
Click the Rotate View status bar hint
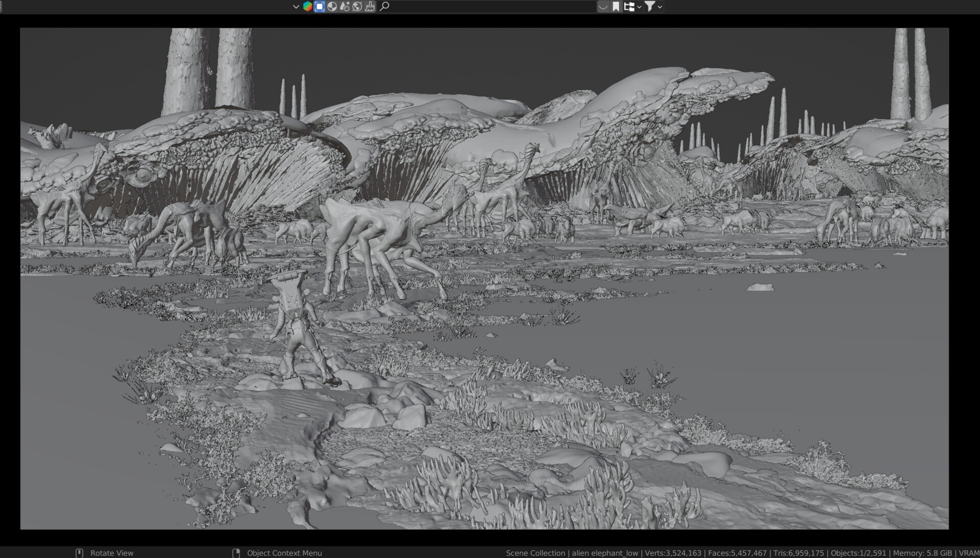tap(111, 553)
